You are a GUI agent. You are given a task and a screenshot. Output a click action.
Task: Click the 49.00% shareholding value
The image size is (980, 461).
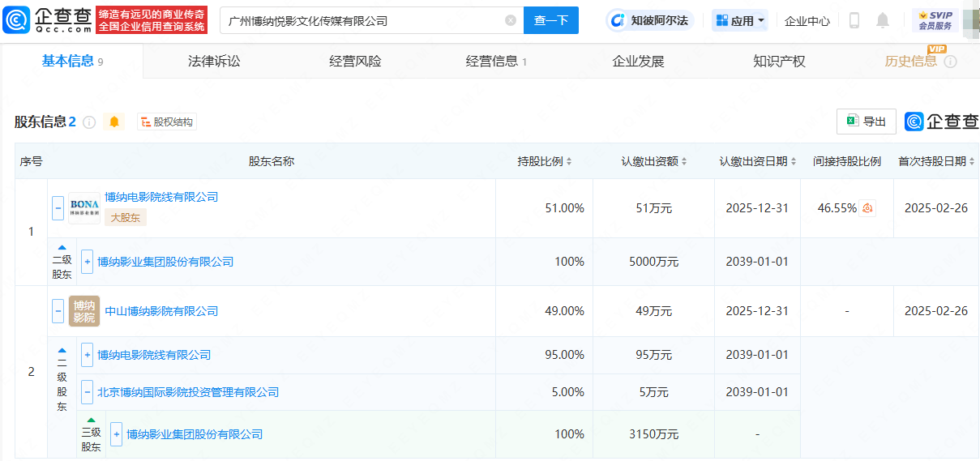coord(564,311)
